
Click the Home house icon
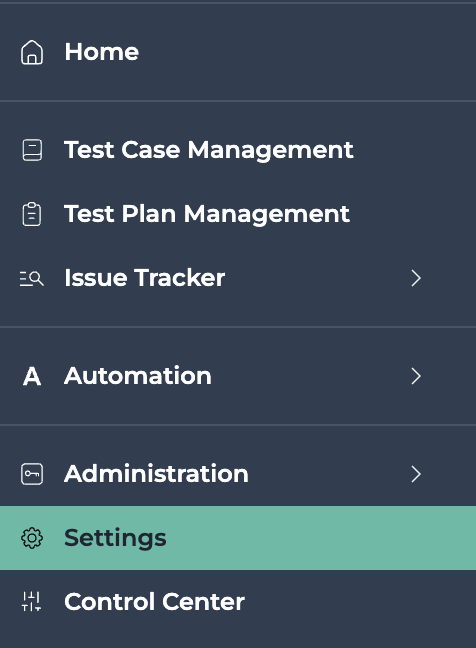coord(32,52)
